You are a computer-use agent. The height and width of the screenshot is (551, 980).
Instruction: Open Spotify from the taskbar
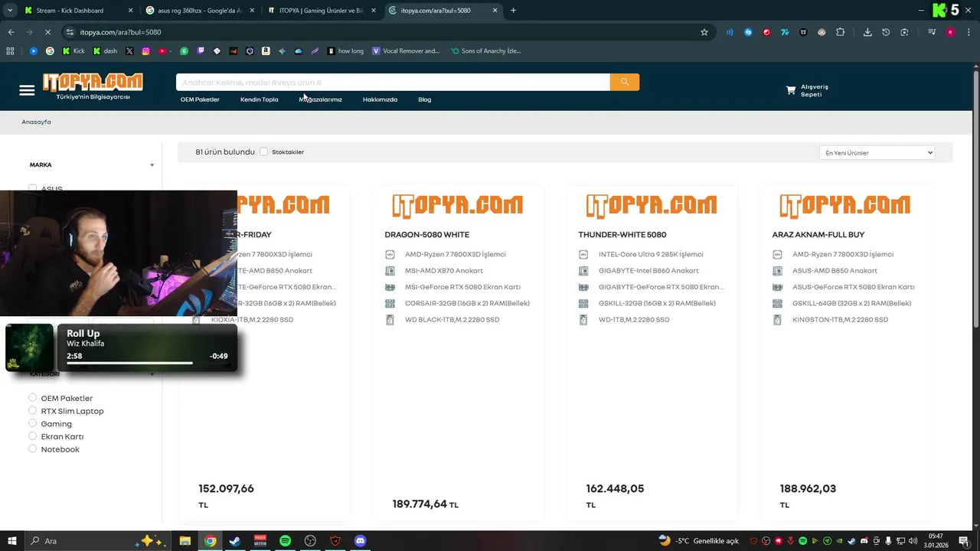tap(285, 541)
